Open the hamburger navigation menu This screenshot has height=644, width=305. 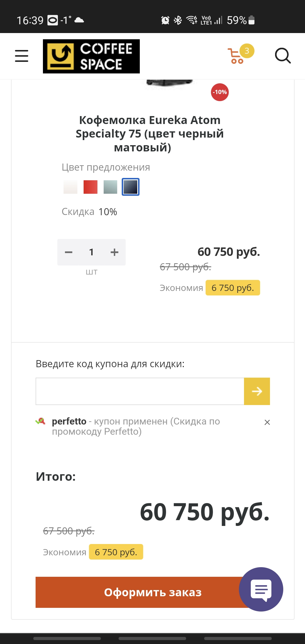pos(21,56)
